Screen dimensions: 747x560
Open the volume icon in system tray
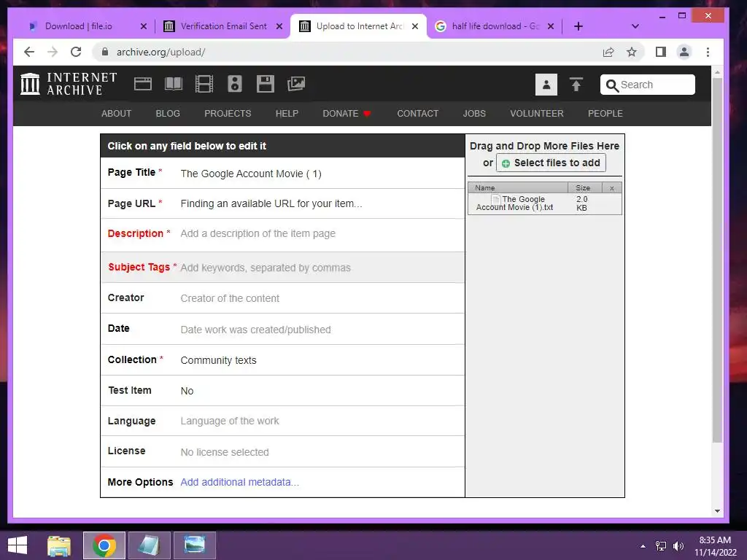[678, 546]
